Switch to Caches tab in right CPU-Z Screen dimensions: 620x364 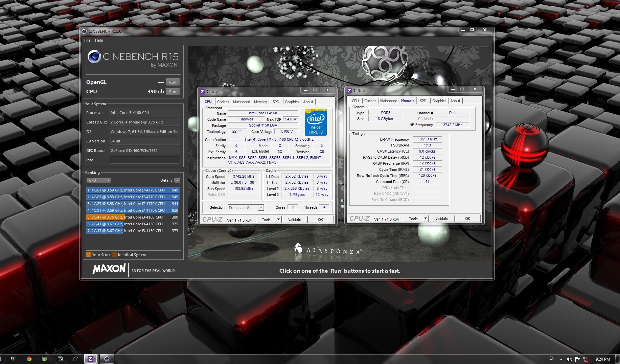[370, 101]
